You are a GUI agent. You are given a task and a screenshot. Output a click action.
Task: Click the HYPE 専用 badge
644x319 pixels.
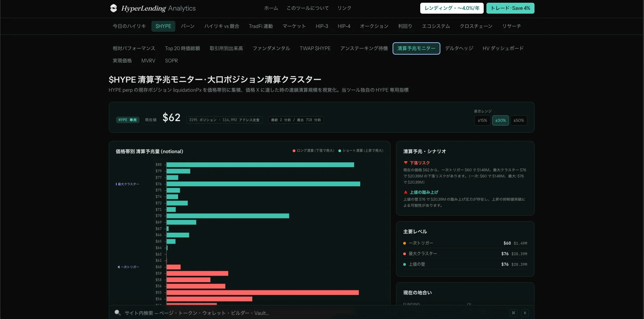128,120
